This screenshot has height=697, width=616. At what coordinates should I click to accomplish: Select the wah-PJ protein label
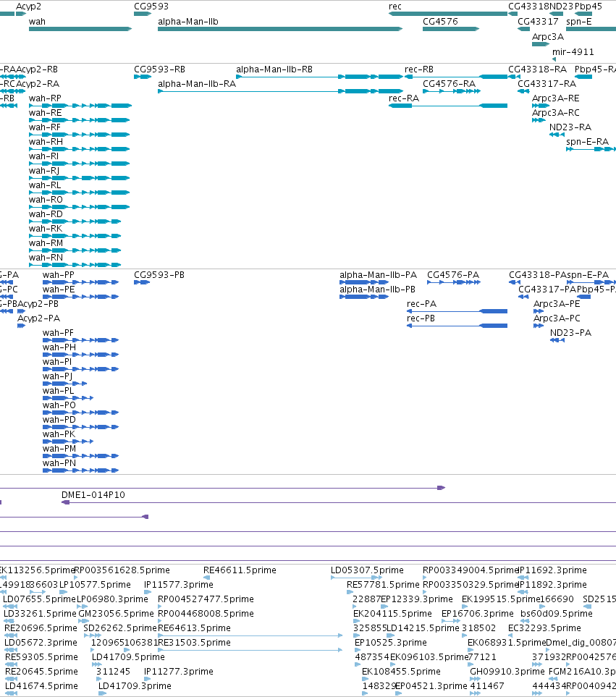57,376
